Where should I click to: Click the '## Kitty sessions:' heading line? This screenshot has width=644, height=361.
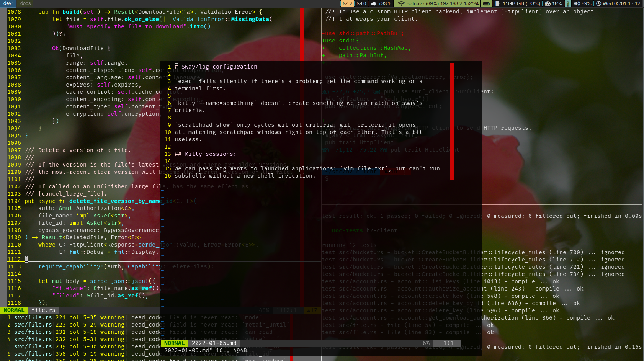point(206,154)
